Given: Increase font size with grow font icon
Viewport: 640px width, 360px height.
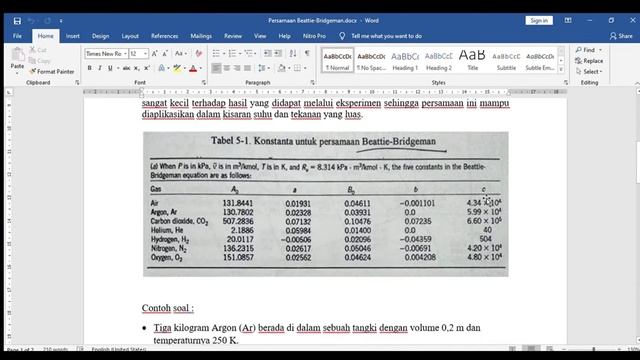Looking at the screenshot, I should tap(154, 53).
